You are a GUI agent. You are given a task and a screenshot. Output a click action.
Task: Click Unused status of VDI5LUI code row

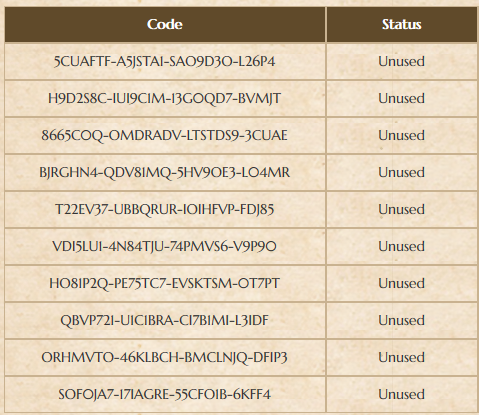(x=402, y=247)
